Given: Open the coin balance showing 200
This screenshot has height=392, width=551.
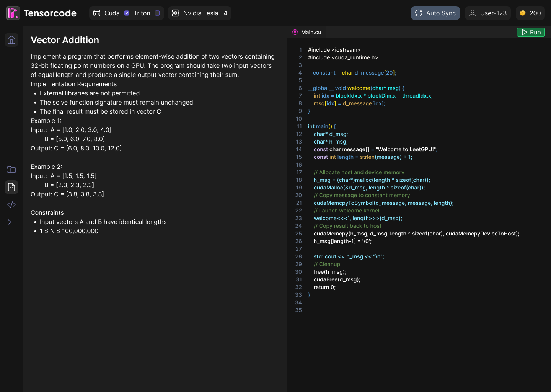Looking at the screenshot, I should [530, 13].
